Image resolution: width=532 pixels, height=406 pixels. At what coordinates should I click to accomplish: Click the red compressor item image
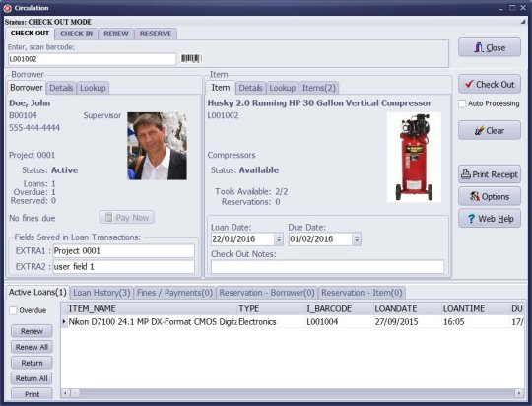(x=414, y=157)
